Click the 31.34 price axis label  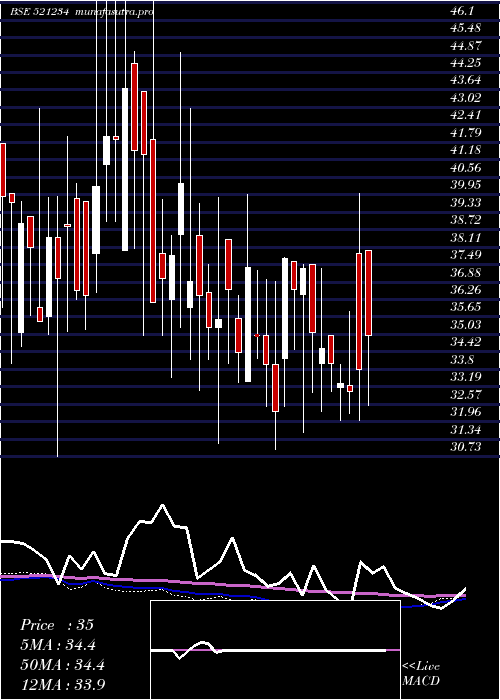tap(465, 430)
